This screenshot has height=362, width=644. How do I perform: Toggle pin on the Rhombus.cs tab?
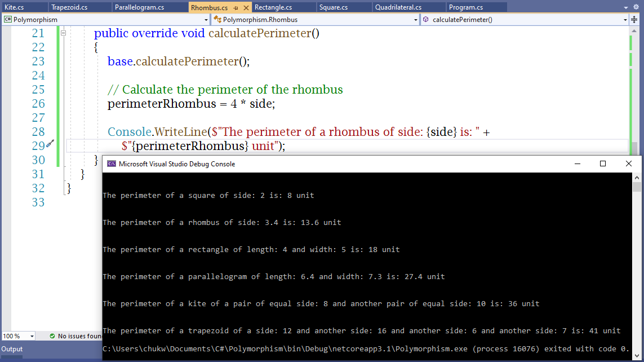(236, 8)
